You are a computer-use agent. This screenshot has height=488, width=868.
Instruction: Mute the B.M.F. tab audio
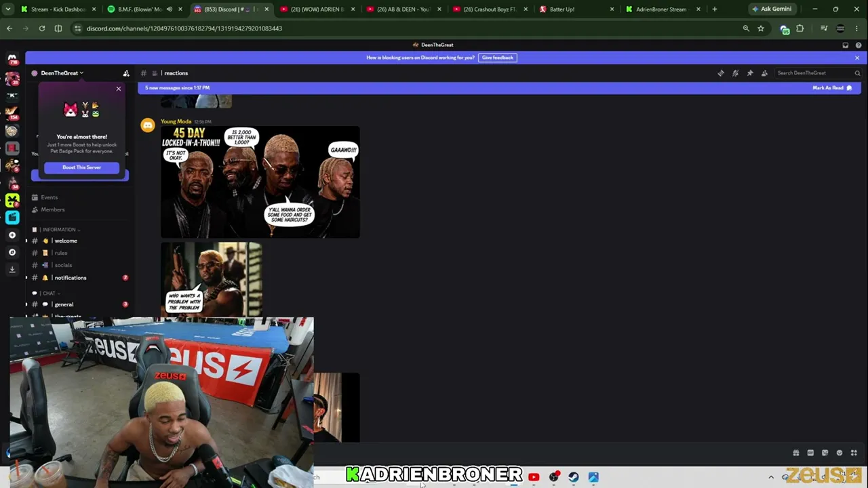point(170,9)
